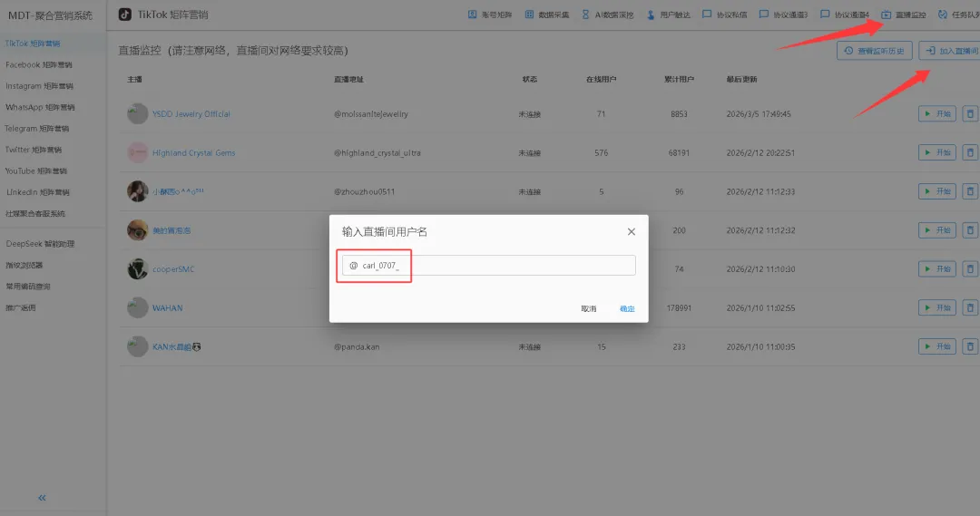
Task: Open 账号矩阵 in the top navigation
Action: (490, 15)
